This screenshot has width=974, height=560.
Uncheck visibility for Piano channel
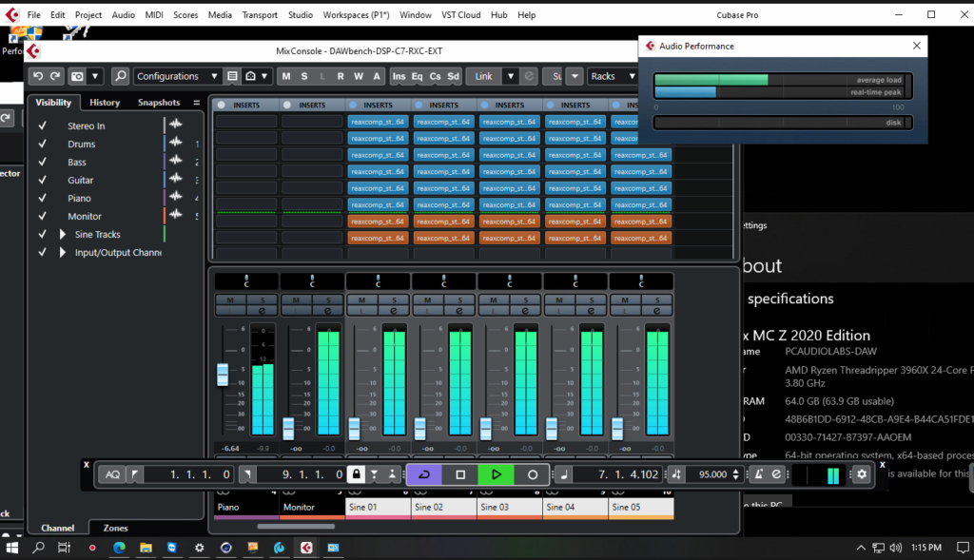point(42,198)
